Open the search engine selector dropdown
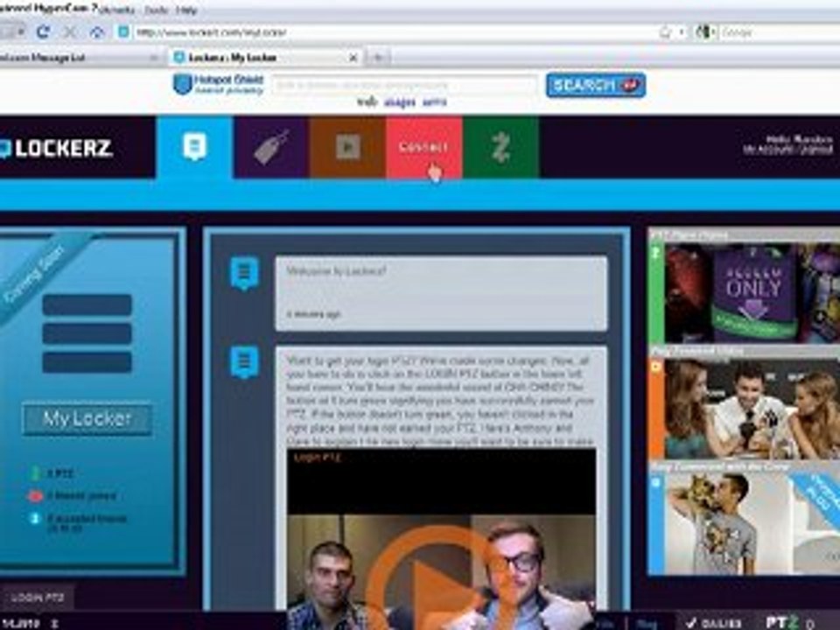Screen dimensions: 840x630 (x=706, y=32)
